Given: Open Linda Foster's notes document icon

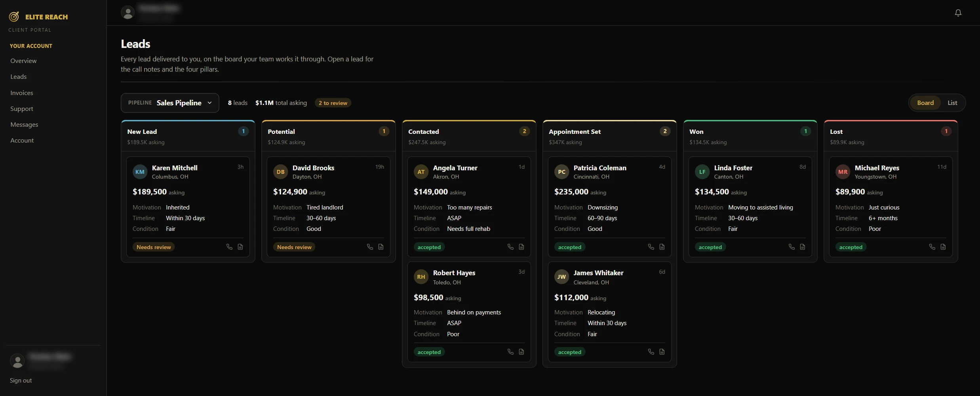Looking at the screenshot, I should 803,247.
